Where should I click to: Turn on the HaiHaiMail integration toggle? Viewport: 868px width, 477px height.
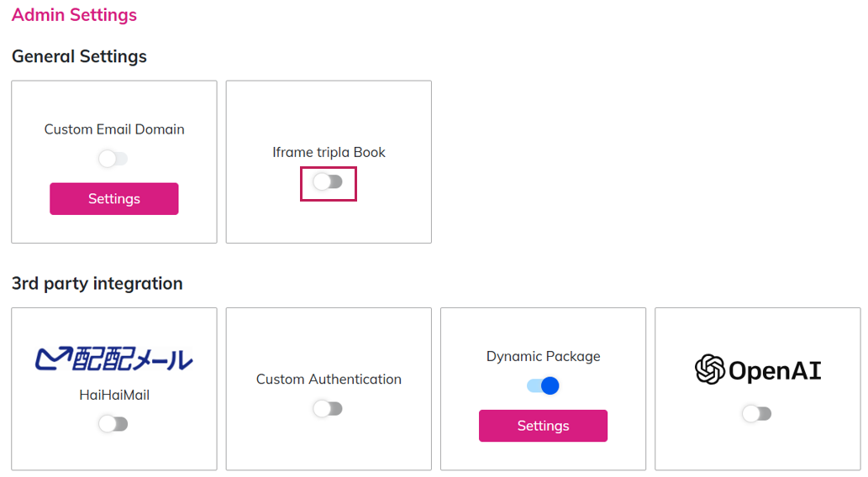[x=113, y=424]
